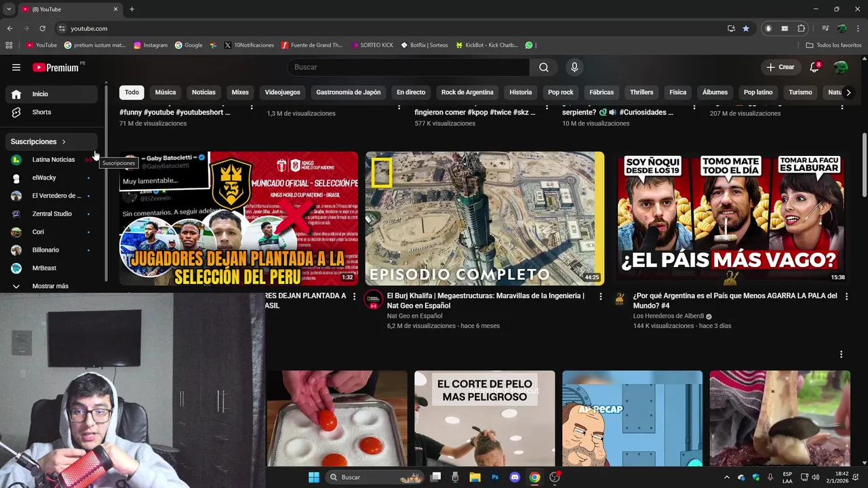Click the YouTube Premium logo
The image size is (868, 488).
pyautogui.click(x=56, y=67)
